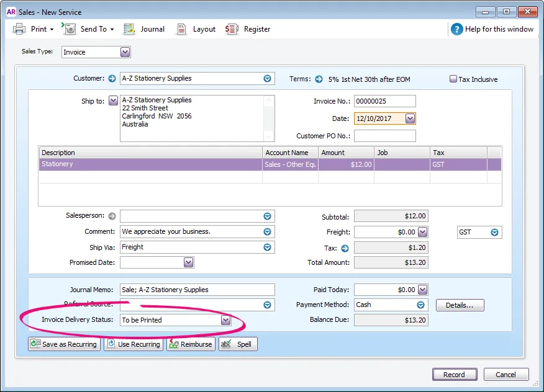Open the Paid Today calculator dropdown

point(422,290)
